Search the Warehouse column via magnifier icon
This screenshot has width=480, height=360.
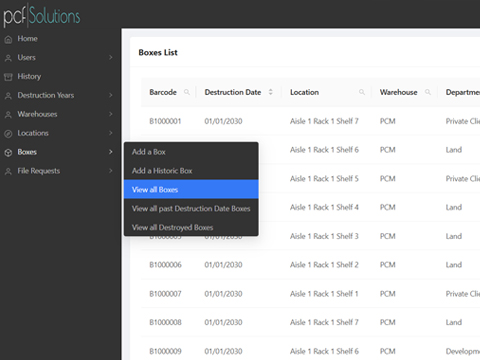[x=428, y=92]
